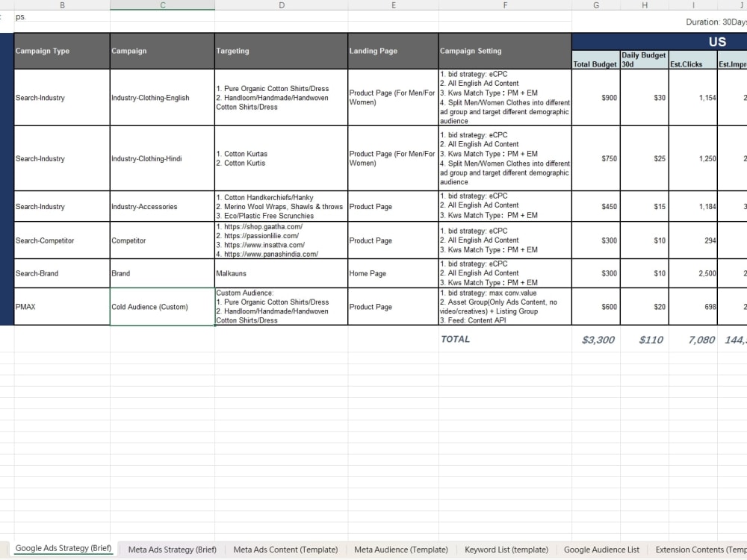Screen dimensions: 747x560
Task: Open the Meta Ads Content (Template) tab
Action: [x=285, y=549]
